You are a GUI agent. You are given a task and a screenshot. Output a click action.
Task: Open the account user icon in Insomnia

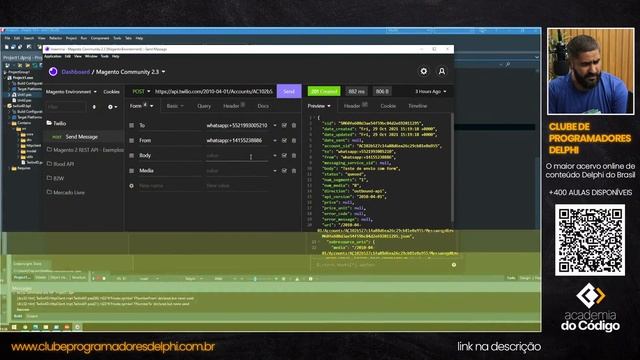pyautogui.click(x=442, y=71)
